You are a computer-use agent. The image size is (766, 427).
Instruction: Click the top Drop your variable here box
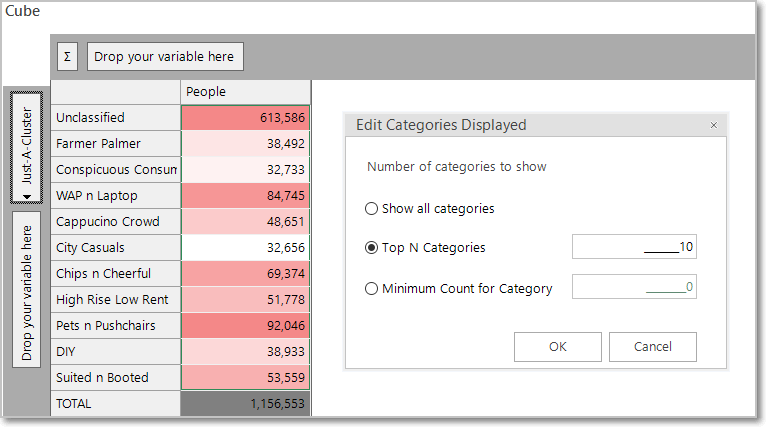click(165, 57)
